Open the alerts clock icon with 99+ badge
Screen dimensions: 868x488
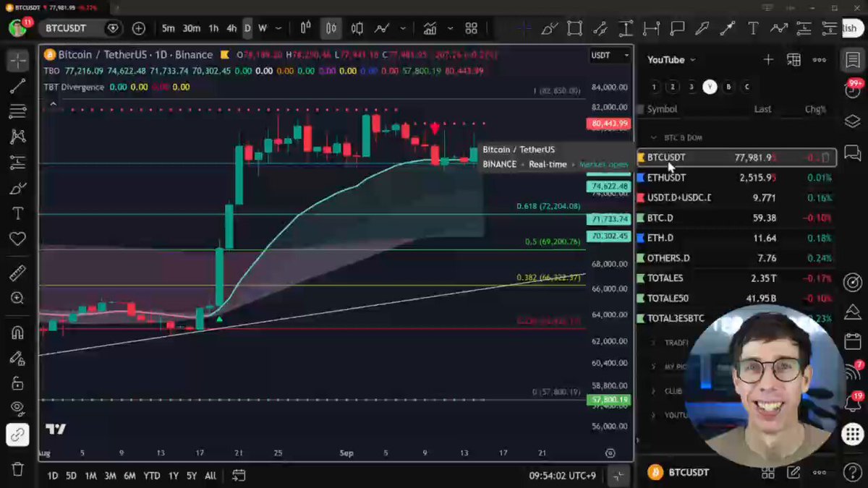click(x=853, y=89)
